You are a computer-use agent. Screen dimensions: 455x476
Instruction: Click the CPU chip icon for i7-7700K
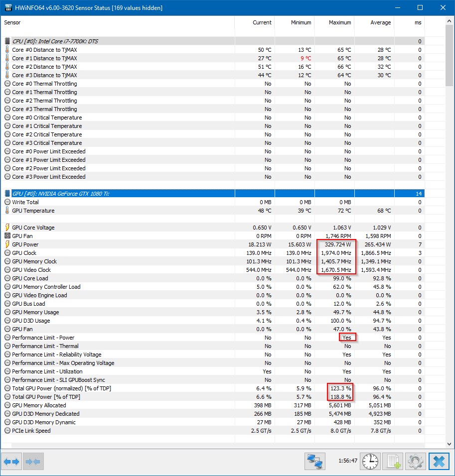point(7,41)
